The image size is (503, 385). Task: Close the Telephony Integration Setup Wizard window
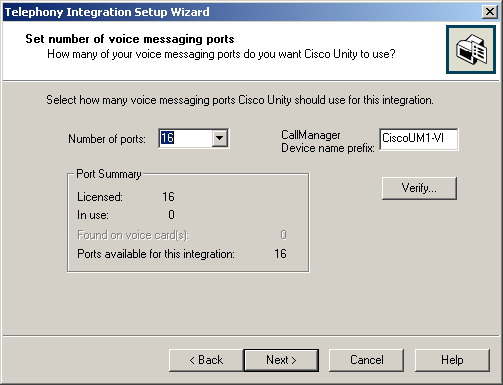(490, 12)
